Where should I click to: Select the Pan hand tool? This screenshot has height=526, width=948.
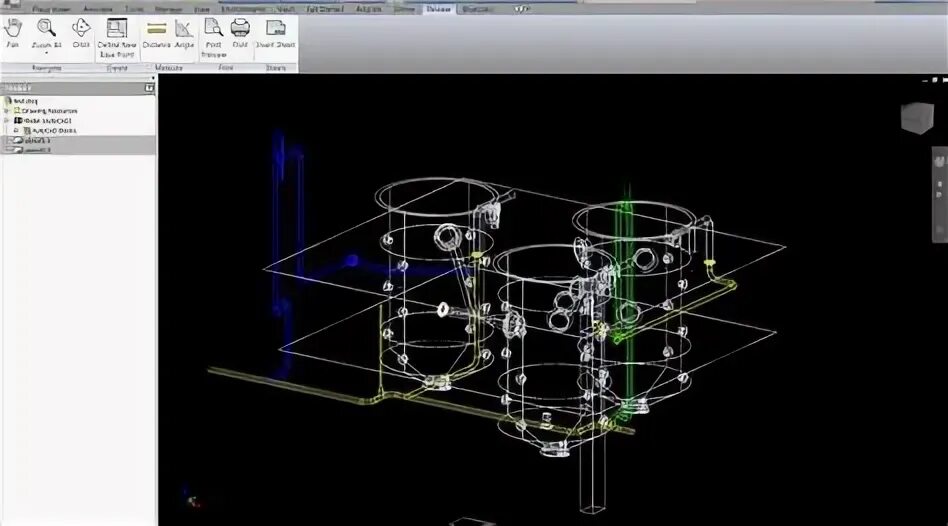[13, 33]
